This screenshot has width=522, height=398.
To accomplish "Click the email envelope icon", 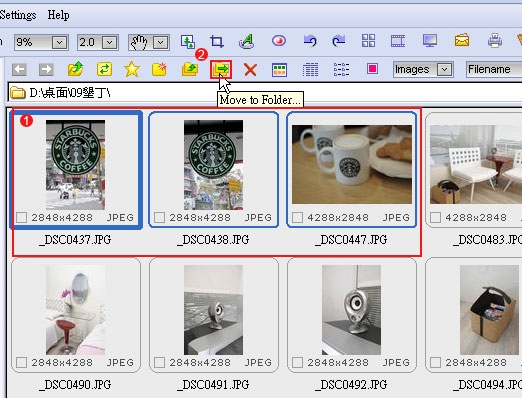I will coord(462,40).
